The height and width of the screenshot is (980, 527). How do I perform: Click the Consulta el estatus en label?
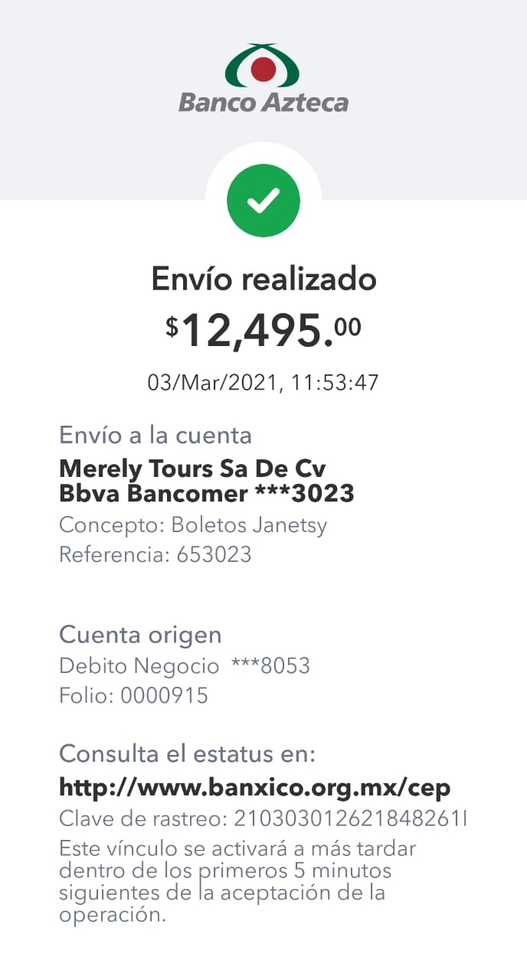coord(187,754)
